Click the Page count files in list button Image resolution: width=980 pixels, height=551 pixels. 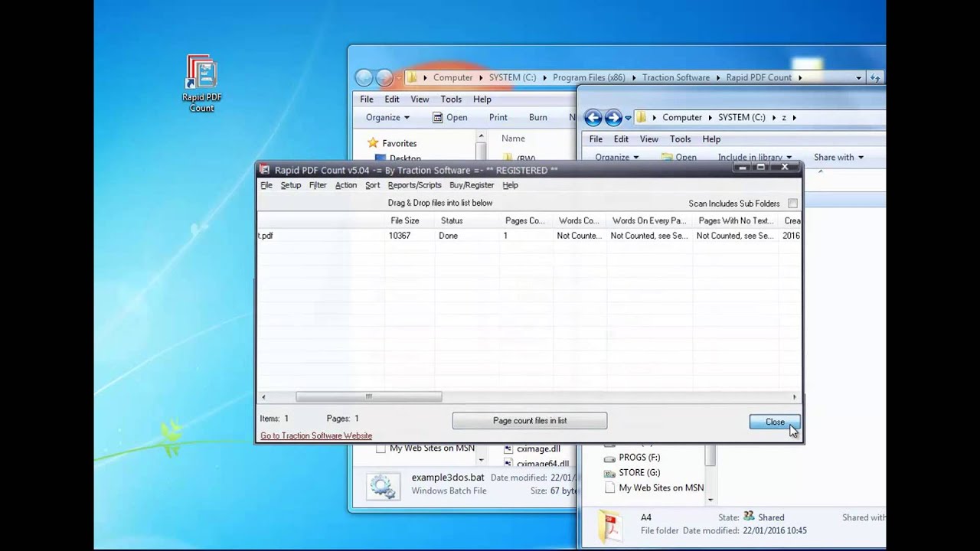pyautogui.click(x=530, y=421)
